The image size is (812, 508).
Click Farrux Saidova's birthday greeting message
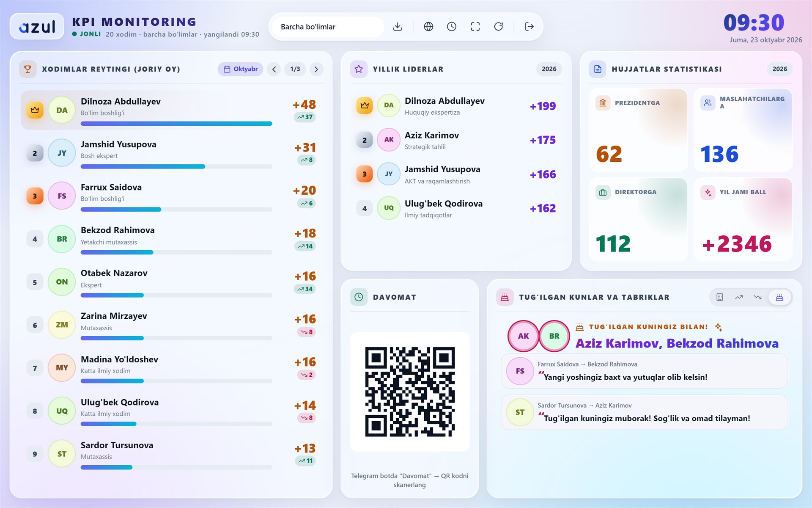(644, 371)
